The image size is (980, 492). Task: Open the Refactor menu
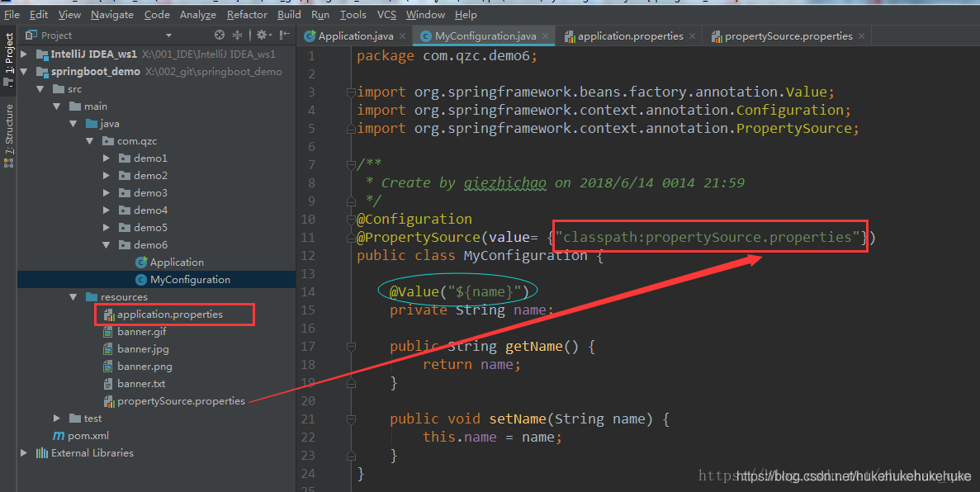click(x=247, y=14)
